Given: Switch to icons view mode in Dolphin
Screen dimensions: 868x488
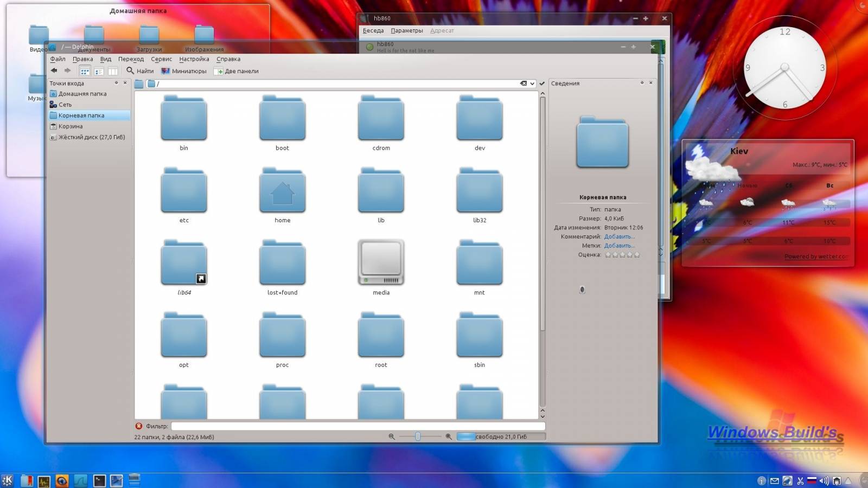Looking at the screenshot, I should tap(85, 71).
